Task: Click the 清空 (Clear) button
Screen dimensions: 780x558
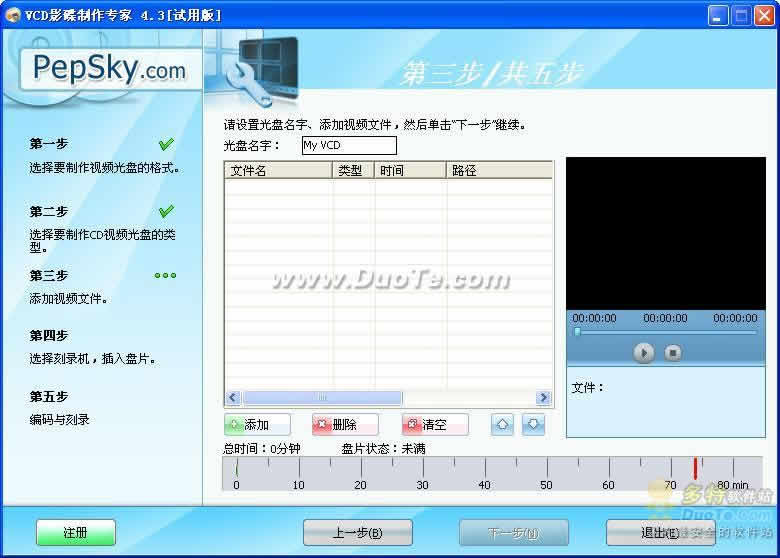Action: point(435,425)
